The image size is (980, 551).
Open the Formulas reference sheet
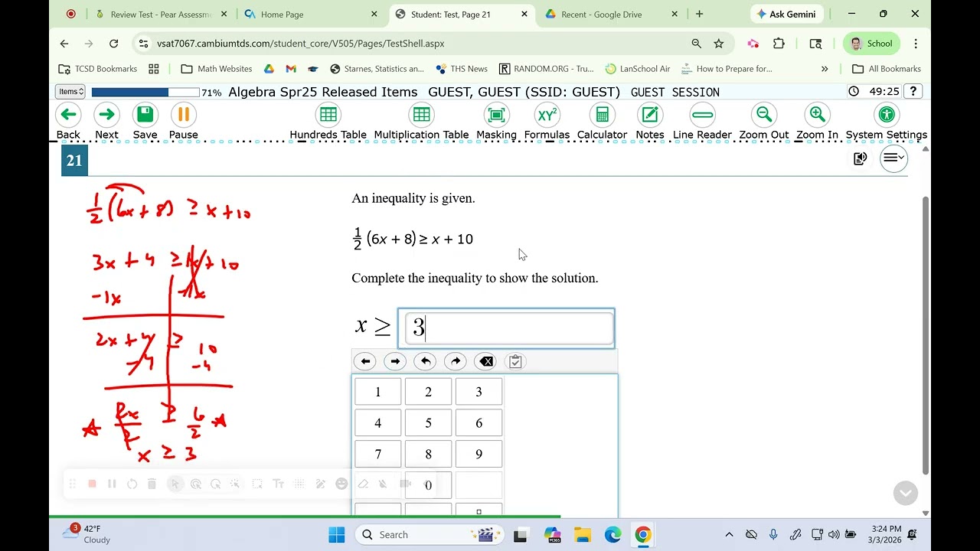pos(547,122)
